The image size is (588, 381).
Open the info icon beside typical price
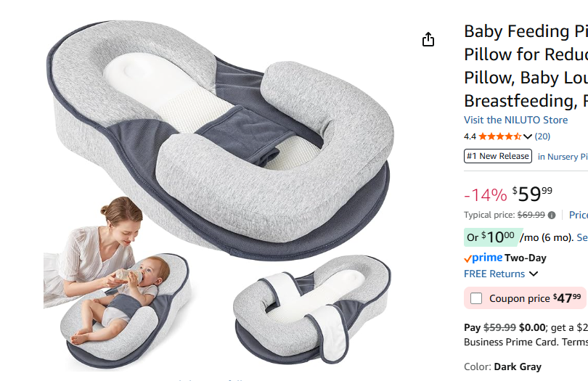tap(551, 215)
